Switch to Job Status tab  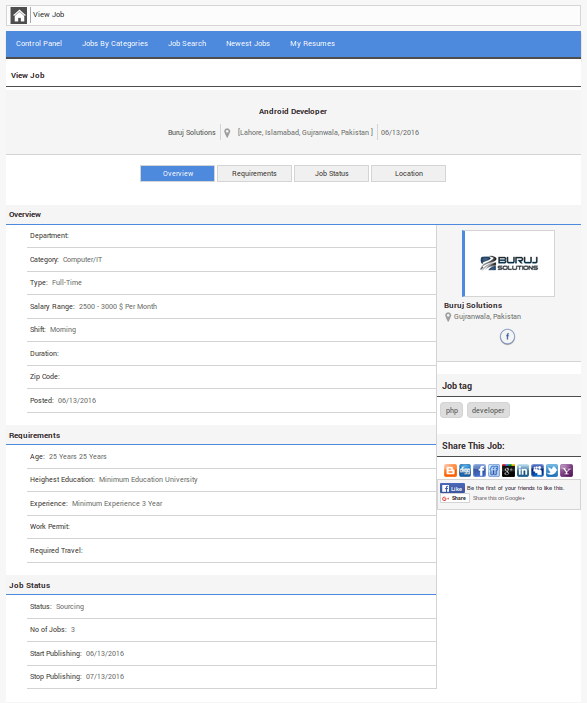tap(331, 174)
